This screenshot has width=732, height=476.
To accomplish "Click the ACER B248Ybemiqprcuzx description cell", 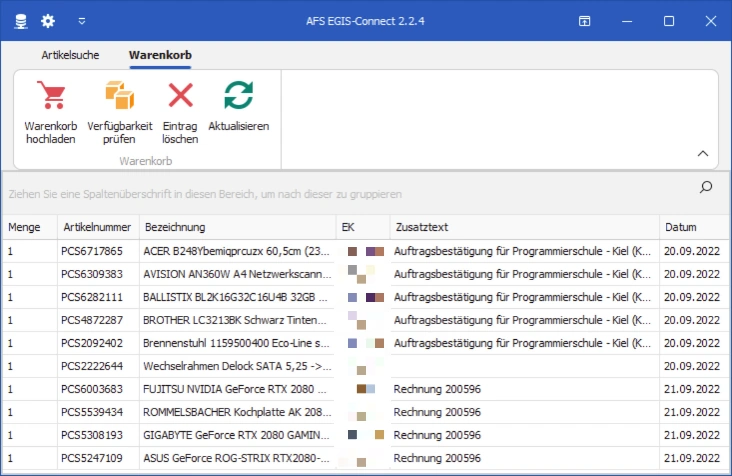I will coord(237,251).
